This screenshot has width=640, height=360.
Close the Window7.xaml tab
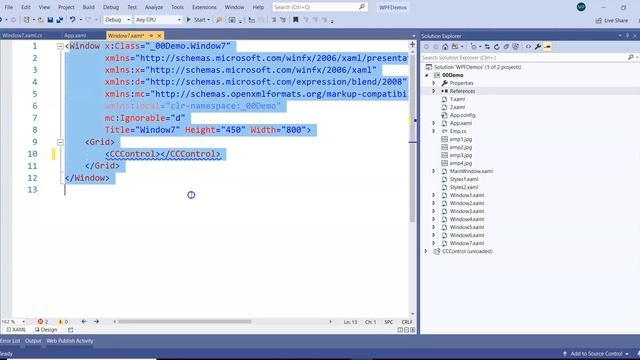[159, 36]
